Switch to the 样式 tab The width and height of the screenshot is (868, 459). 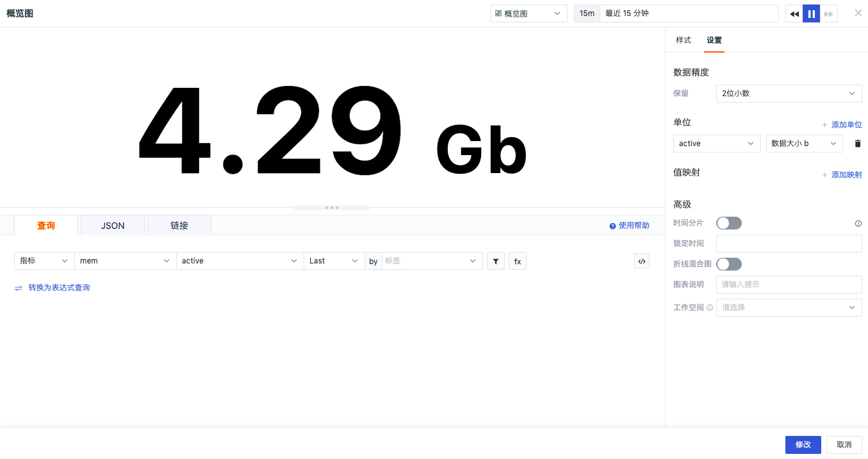684,40
